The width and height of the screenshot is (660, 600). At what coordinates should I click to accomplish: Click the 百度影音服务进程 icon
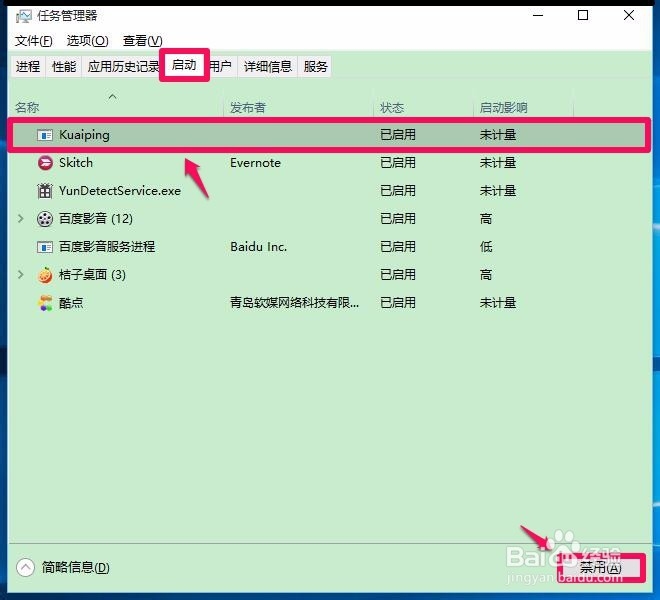pyautogui.click(x=45, y=247)
